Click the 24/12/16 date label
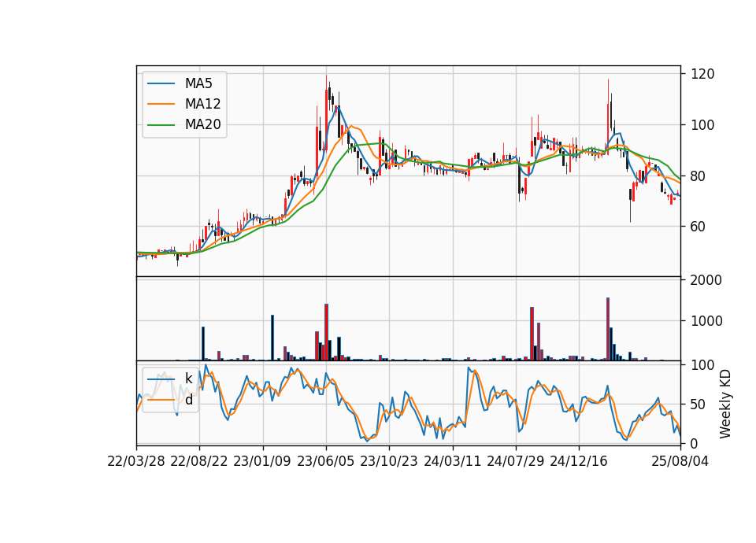 point(579,461)
